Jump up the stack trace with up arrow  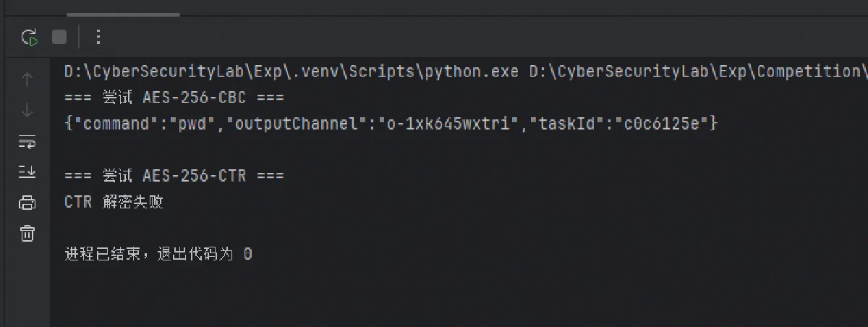click(x=27, y=80)
